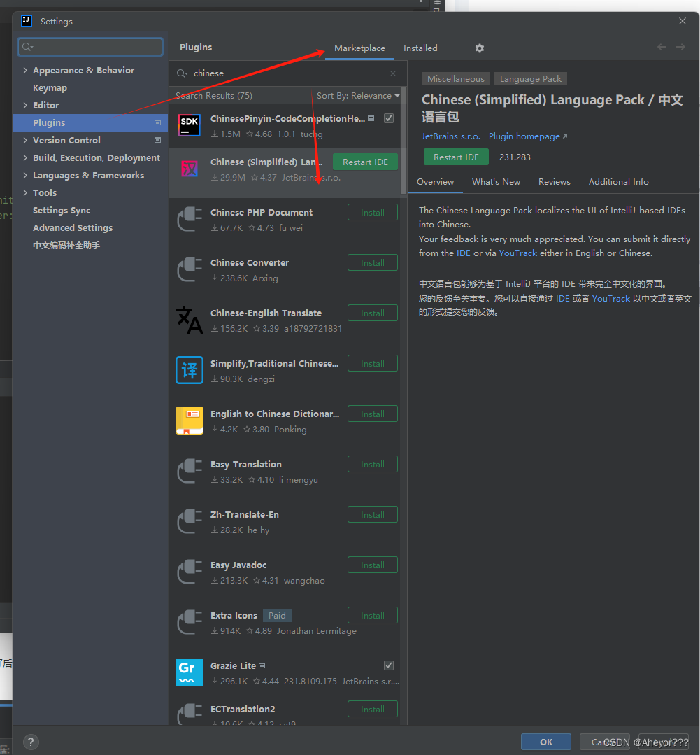Click the Grazie Lite plugin icon
The image size is (700, 755).
coord(189,672)
